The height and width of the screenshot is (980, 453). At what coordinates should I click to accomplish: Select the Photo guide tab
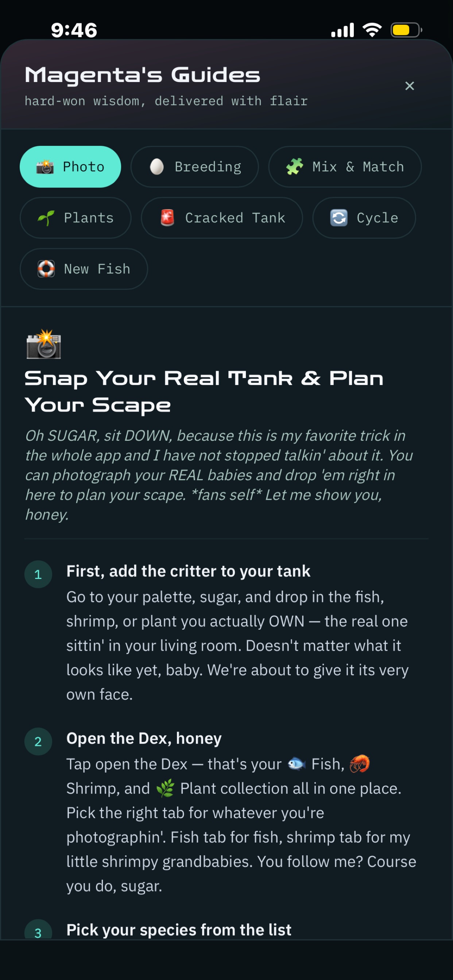tap(70, 167)
